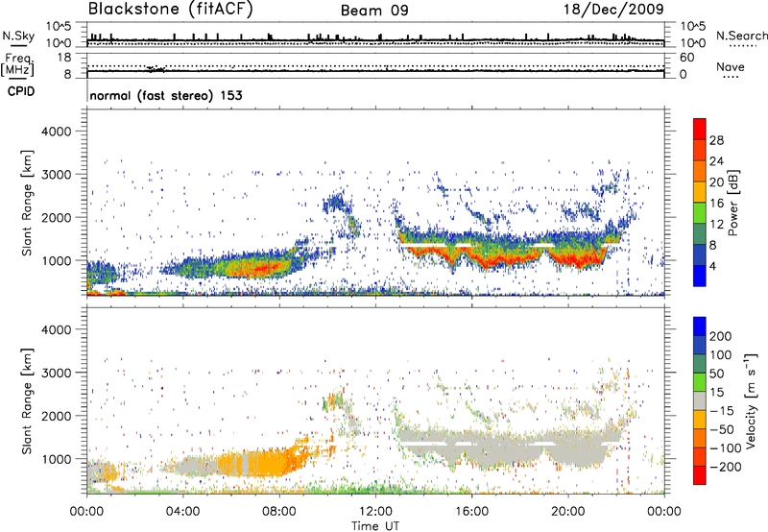Viewport: 768px width, 532px height.
Task: Click the '04:00' time tick label
Action: click(x=182, y=512)
